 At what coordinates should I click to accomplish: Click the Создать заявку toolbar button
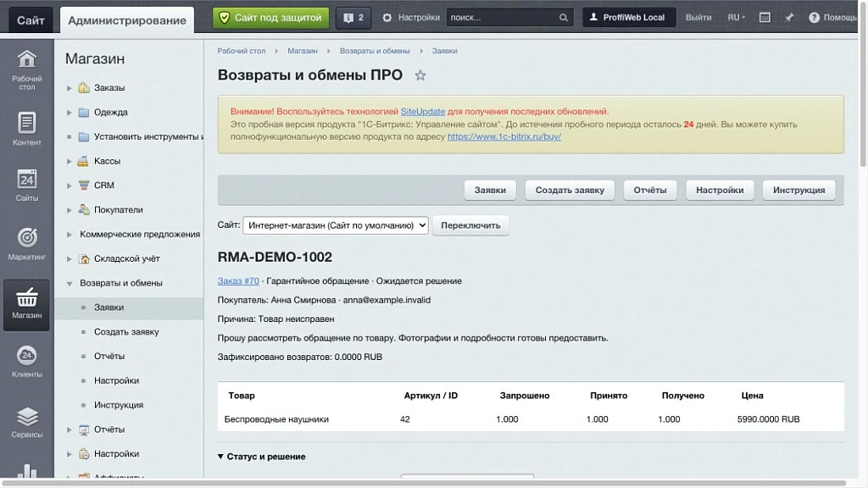[x=570, y=190]
